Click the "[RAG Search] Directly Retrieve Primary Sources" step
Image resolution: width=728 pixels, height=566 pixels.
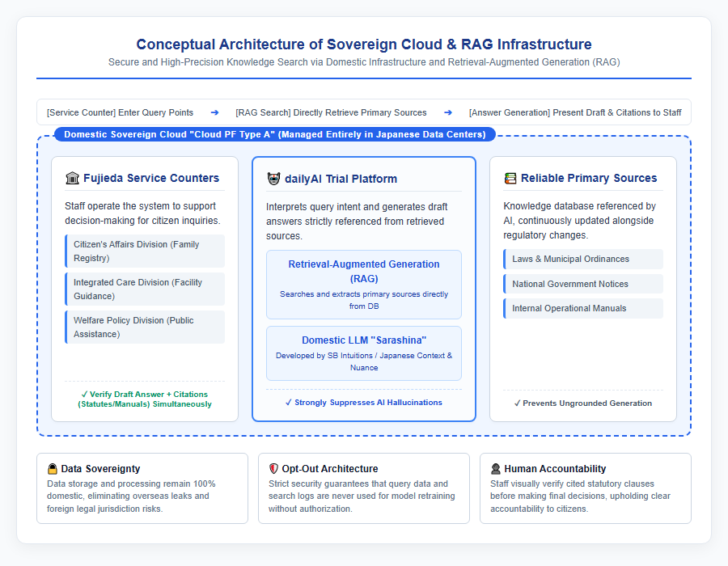pyautogui.click(x=331, y=112)
